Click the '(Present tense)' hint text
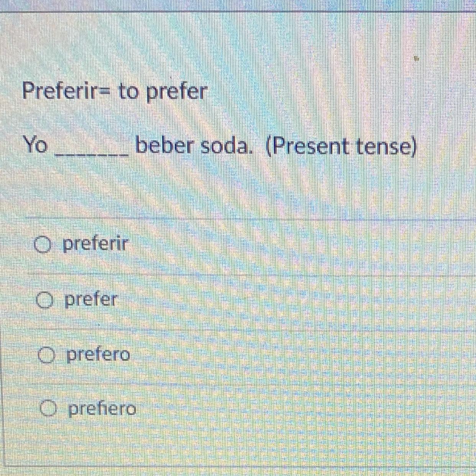The image size is (476, 476). click(x=340, y=147)
